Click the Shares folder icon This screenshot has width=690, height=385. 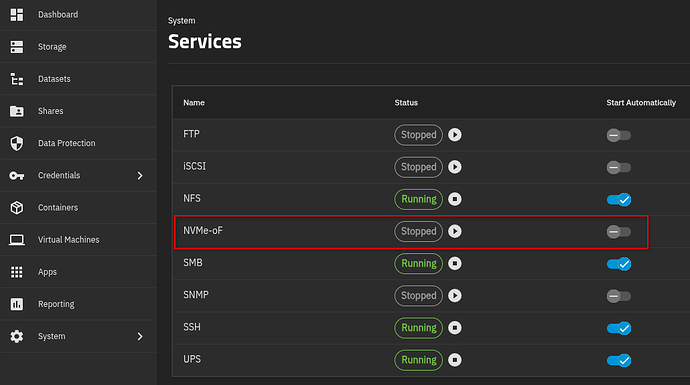(x=17, y=111)
